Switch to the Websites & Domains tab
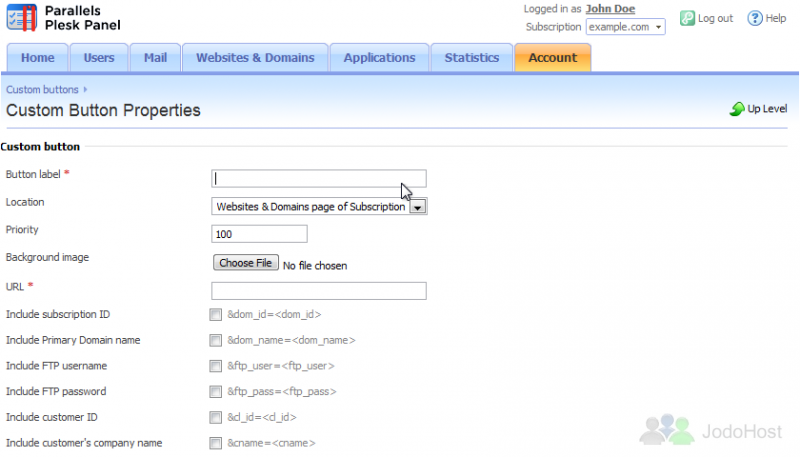Image resolution: width=800 pixels, height=457 pixels. 255,58
